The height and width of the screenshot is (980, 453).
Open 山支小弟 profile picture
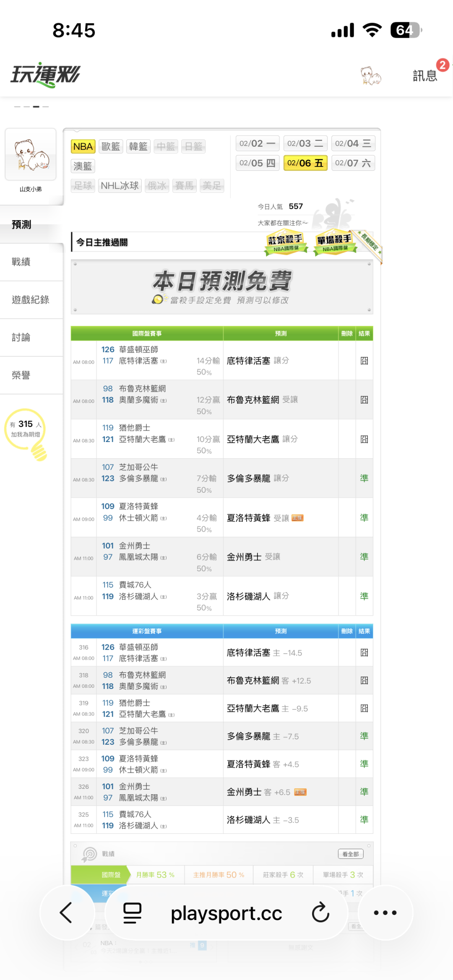pyautogui.click(x=31, y=154)
